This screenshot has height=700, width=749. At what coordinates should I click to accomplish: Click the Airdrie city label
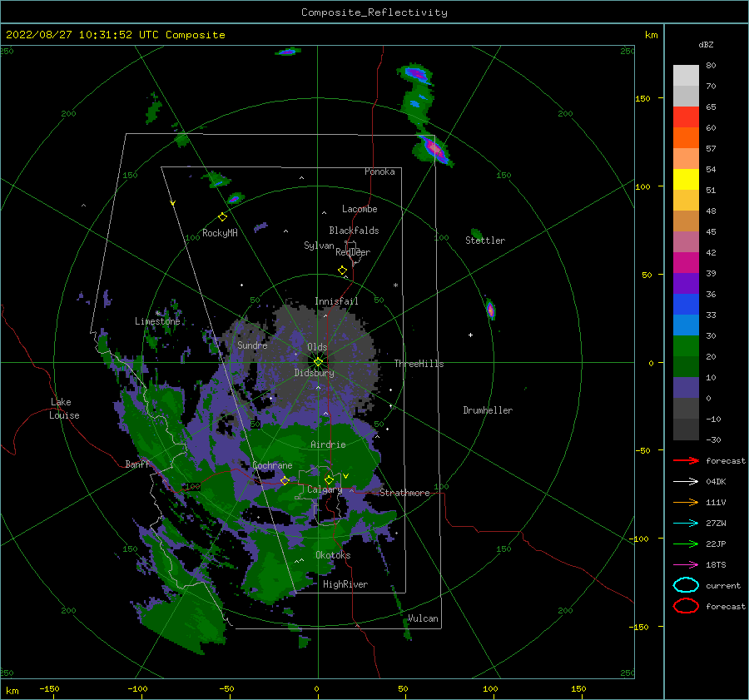pyautogui.click(x=328, y=444)
